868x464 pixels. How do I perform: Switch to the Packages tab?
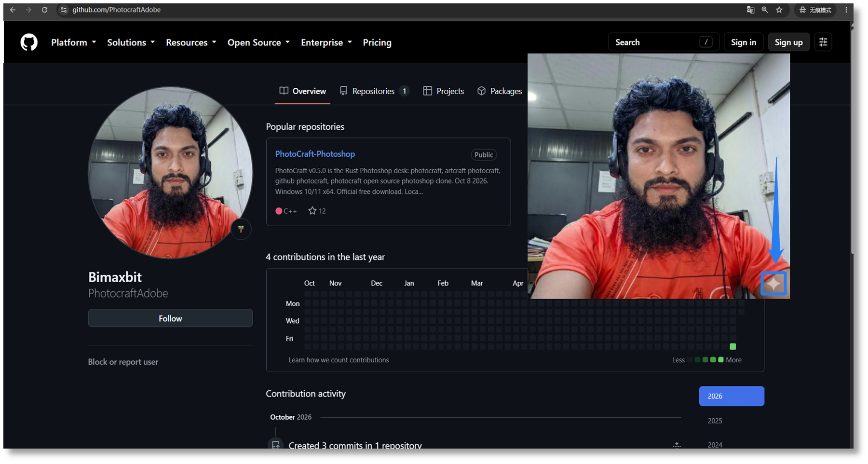500,91
